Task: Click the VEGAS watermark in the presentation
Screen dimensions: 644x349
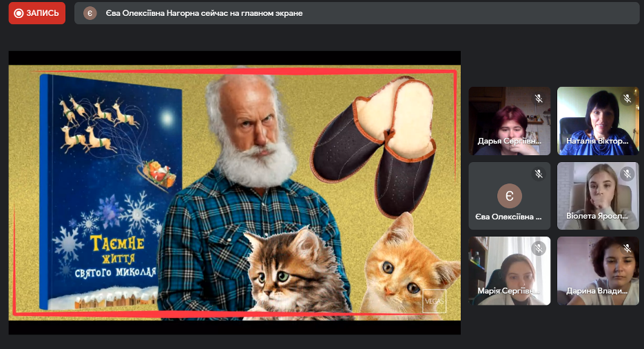Action: tap(435, 301)
